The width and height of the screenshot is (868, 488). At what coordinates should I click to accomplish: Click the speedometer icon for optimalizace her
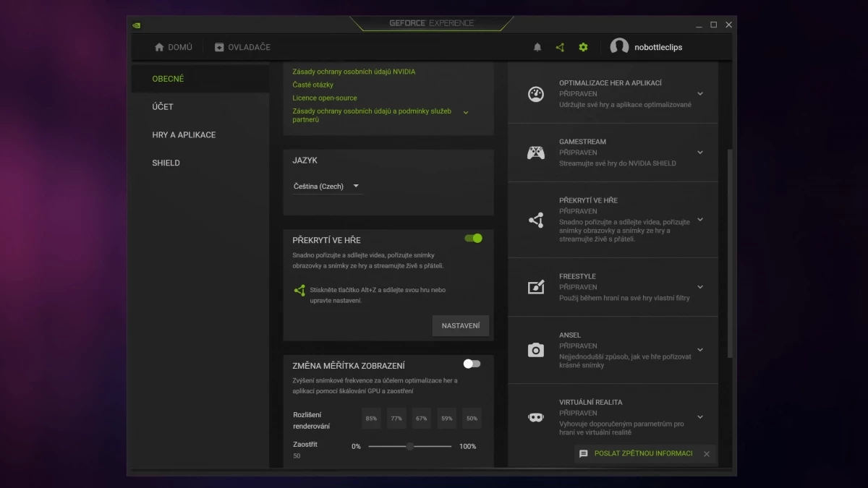click(536, 94)
